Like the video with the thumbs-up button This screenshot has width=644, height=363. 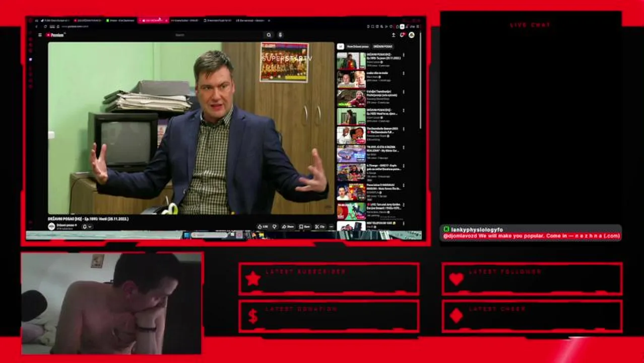coord(263,227)
